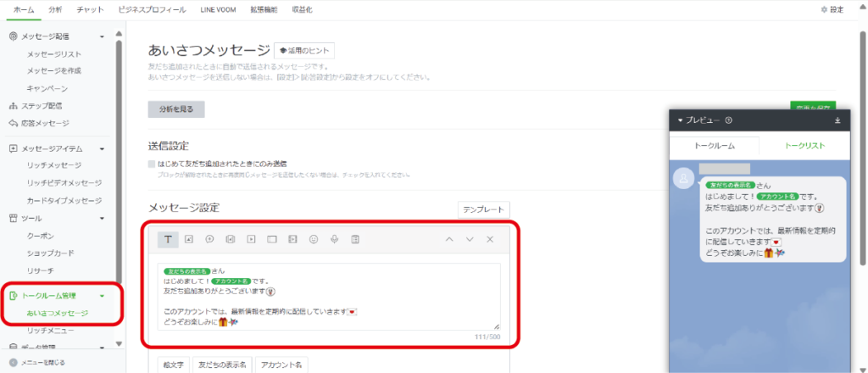Click the preview help question mark icon

[x=729, y=120]
